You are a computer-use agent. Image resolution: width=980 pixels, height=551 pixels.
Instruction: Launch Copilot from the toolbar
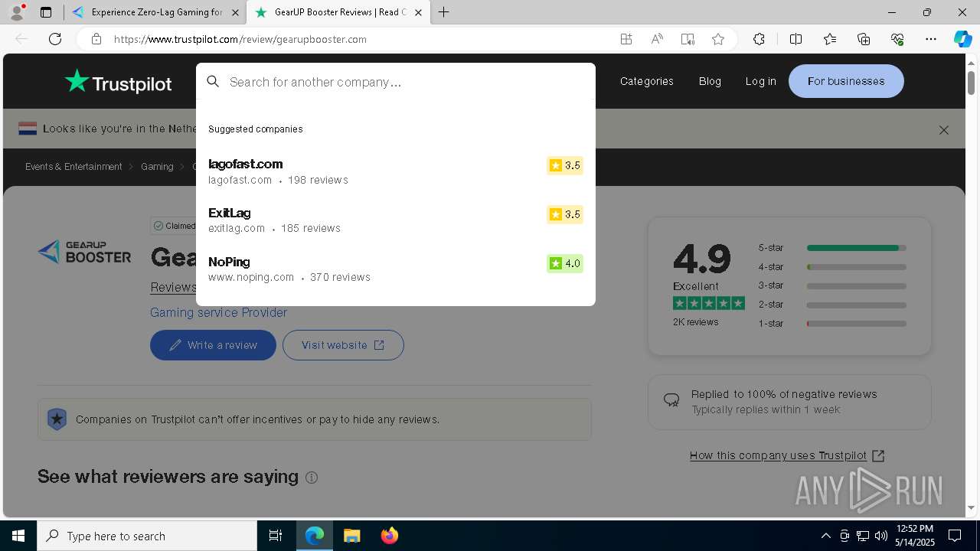tap(962, 39)
